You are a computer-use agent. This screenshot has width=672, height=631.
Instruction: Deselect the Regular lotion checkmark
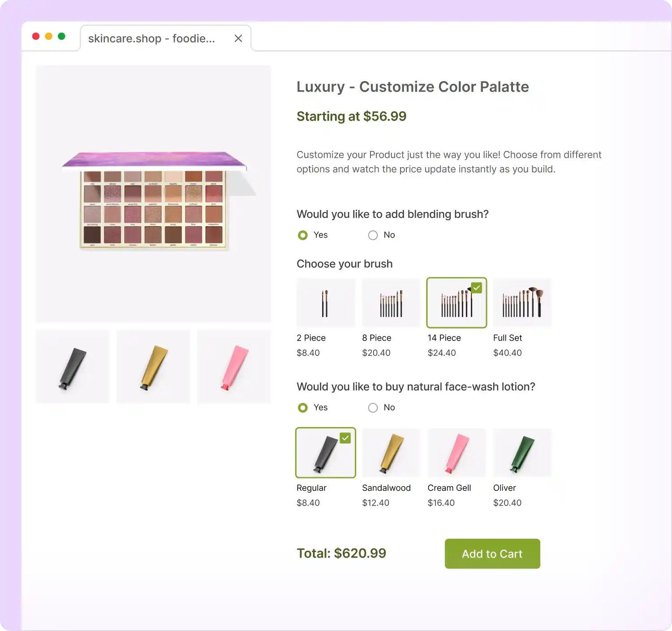click(345, 438)
